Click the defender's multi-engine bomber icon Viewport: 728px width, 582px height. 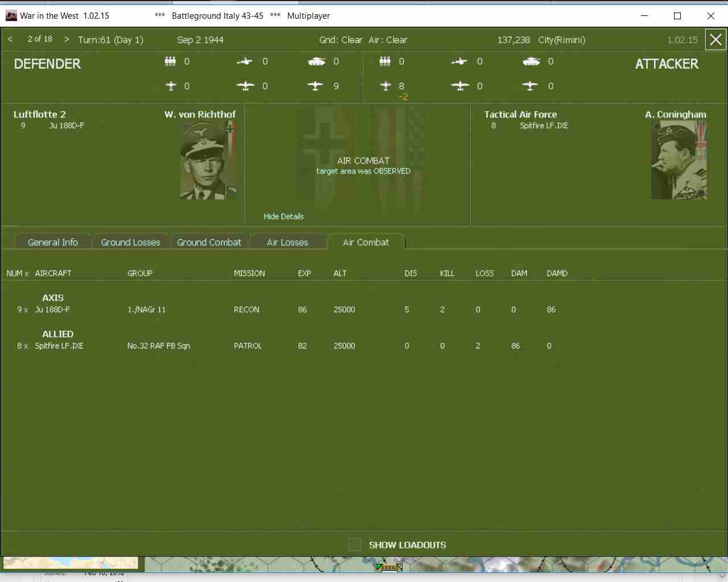point(245,86)
